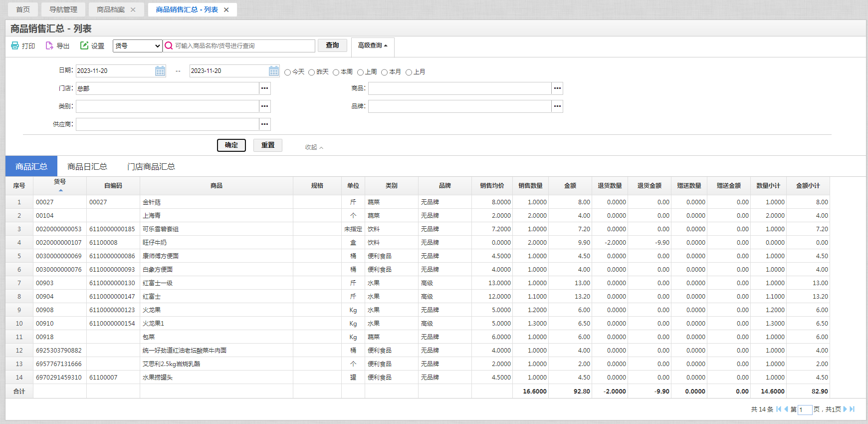Click cell with 货号 00908
Viewport: 868px width, 424px height.
point(60,310)
